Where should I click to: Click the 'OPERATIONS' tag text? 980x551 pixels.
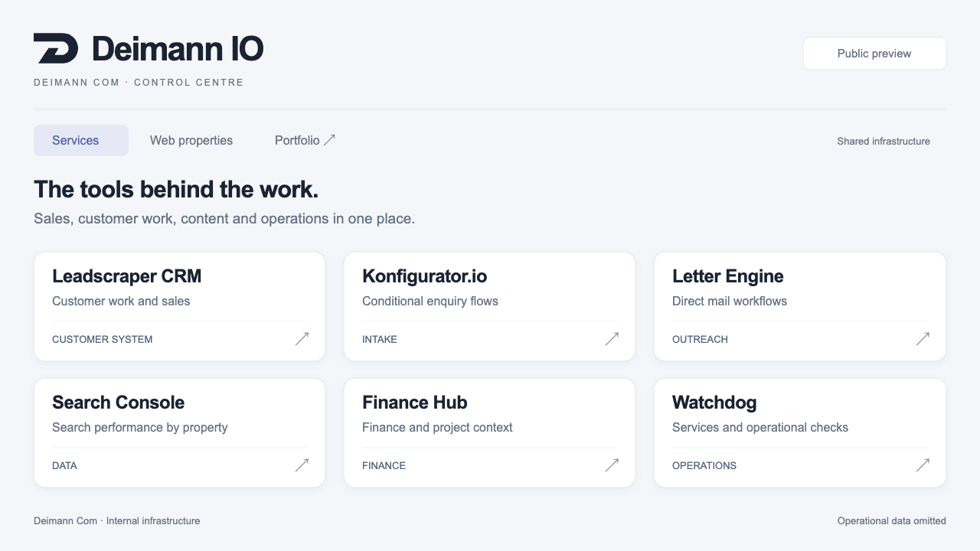(x=704, y=465)
